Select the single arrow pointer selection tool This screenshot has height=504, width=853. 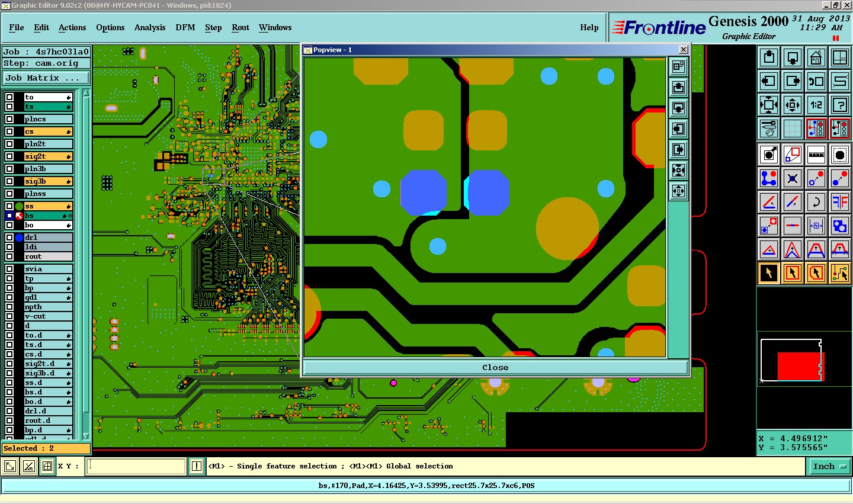pos(769,273)
